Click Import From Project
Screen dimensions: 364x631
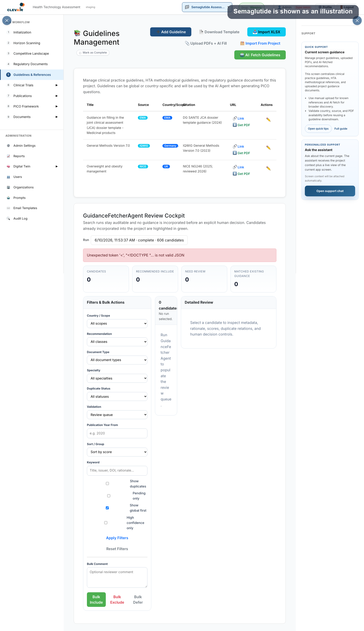tap(260, 44)
